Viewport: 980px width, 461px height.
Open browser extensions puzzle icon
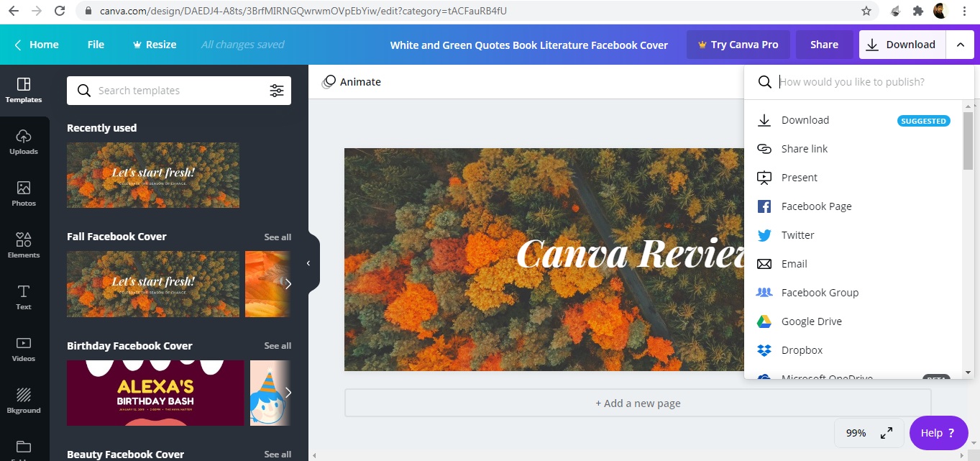(918, 11)
